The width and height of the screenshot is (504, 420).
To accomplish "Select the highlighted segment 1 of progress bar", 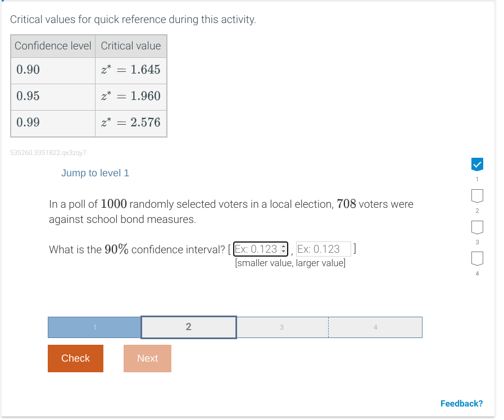I will pos(94,327).
